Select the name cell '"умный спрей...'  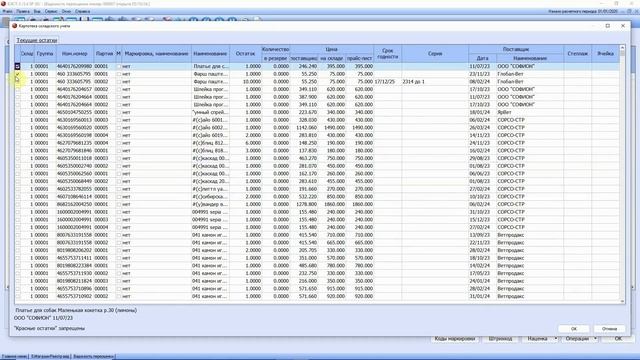(x=211, y=112)
